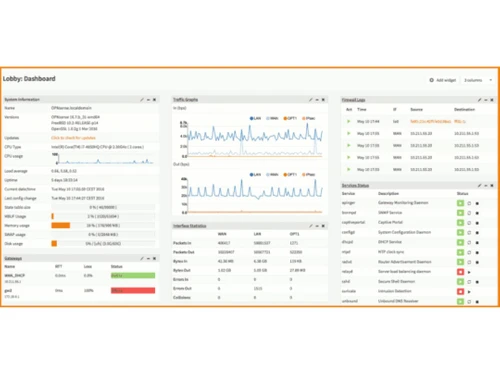Start the Intrusion Detection service
Viewport: 500px width, 375px height.
point(469,292)
